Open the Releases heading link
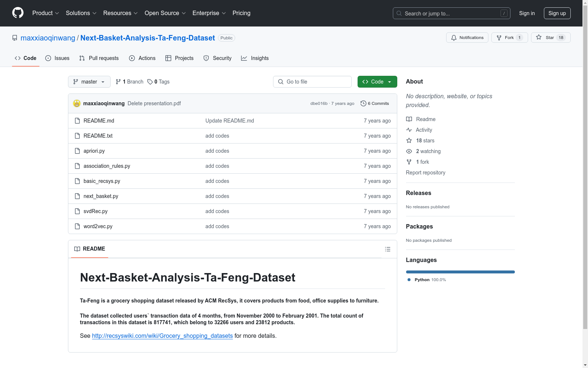This screenshot has width=588, height=368. (419, 193)
